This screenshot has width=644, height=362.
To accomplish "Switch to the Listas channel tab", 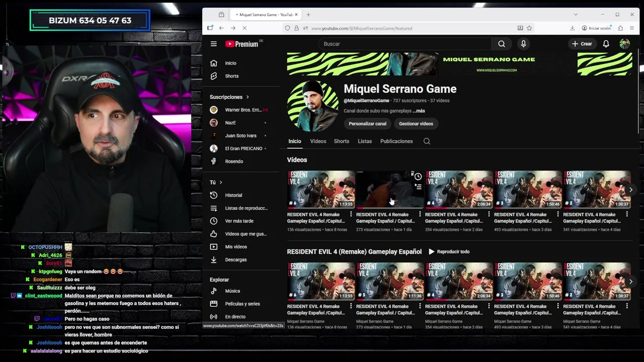I will point(365,141).
